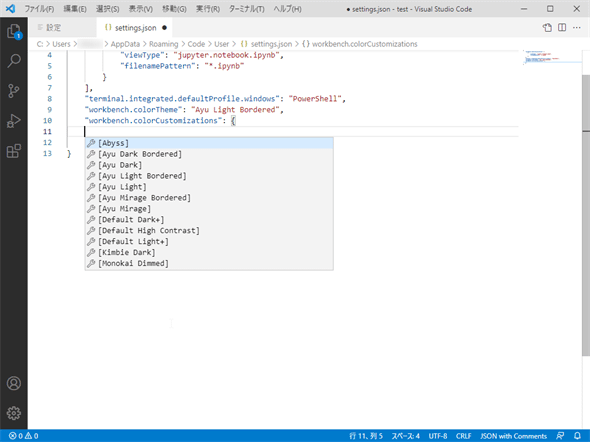
Task: Click "terminal.integrated.defaultProfile.windows" key on line 8
Action: [x=182, y=99]
